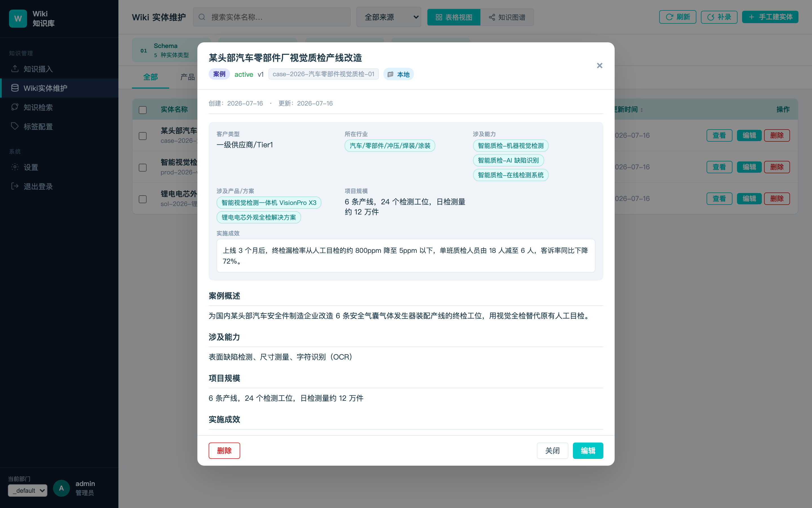Click the logout icon beside 退出登录
Viewport: 812px width, 508px height.
click(15, 186)
